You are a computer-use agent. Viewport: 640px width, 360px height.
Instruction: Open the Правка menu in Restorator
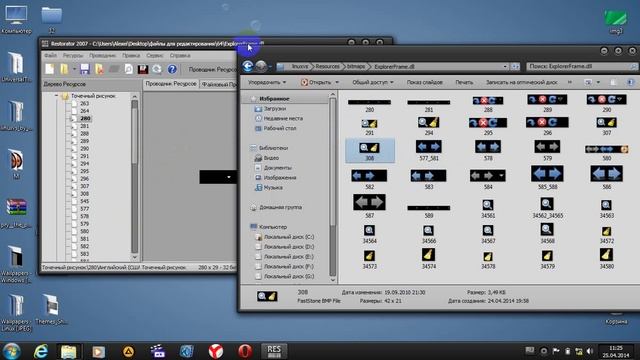[x=131, y=55]
